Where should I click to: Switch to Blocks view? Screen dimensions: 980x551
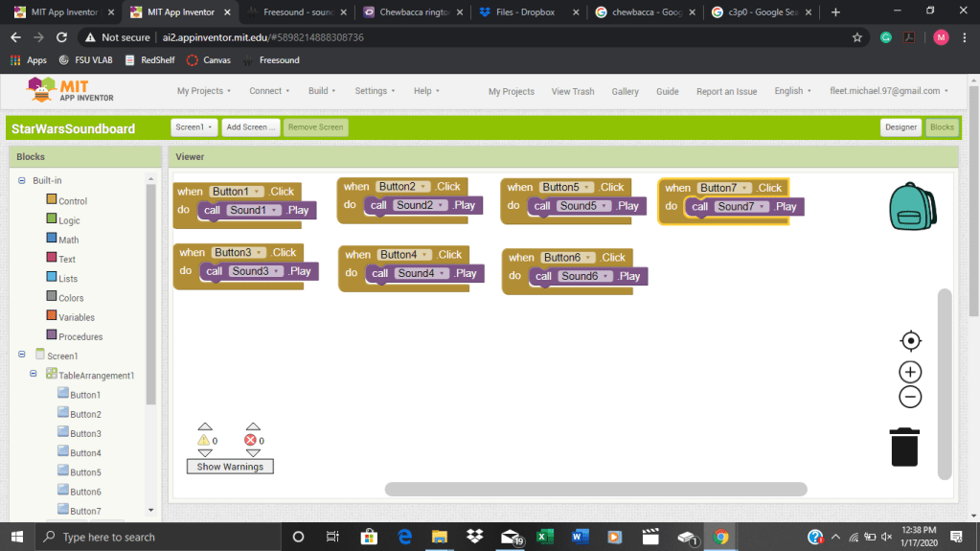tap(942, 127)
